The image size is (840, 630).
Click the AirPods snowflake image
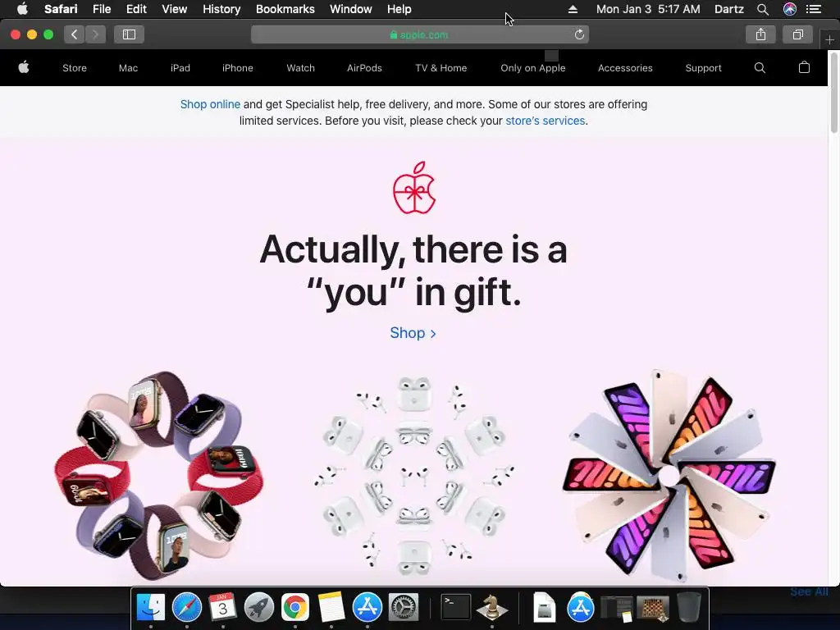pos(414,476)
